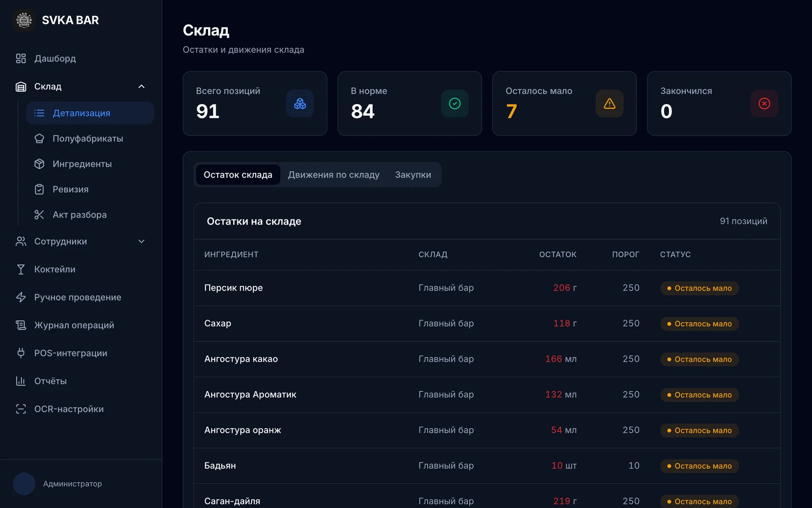Viewport: 812px width, 508px height.
Task: Collapse the Склад section chevron
Action: [x=142, y=87]
